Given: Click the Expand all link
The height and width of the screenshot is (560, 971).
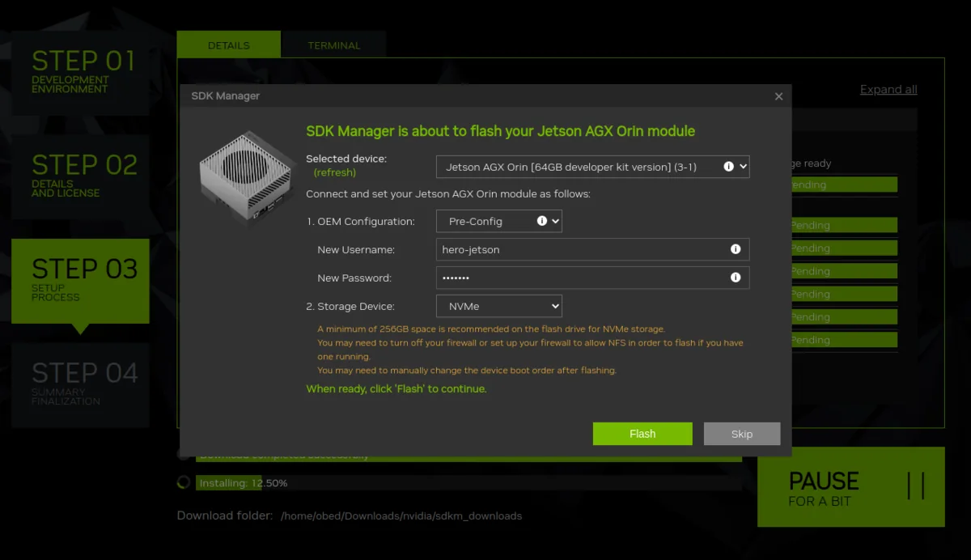Looking at the screenshot, I should [888, 89].
